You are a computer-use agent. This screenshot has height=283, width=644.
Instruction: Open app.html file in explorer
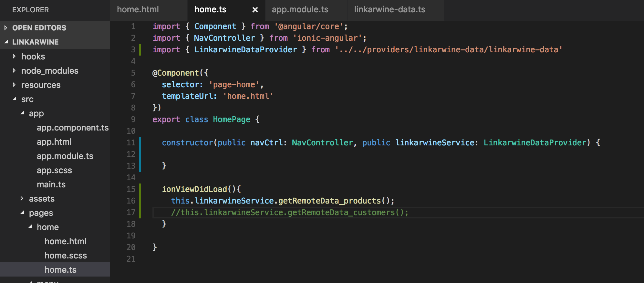click(54, 142)
